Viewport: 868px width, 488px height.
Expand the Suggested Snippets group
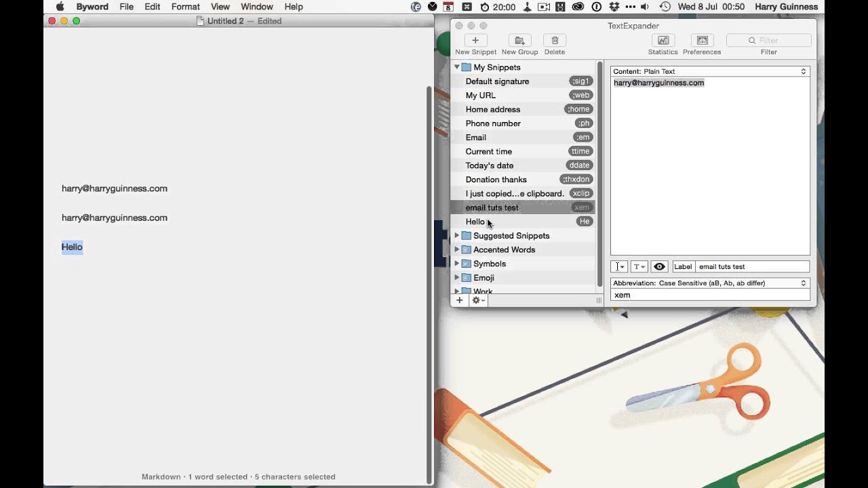tap(457, 236)
